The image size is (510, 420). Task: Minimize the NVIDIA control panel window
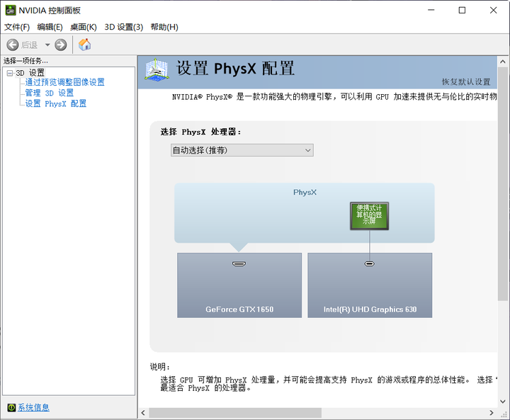pos(431,11)
